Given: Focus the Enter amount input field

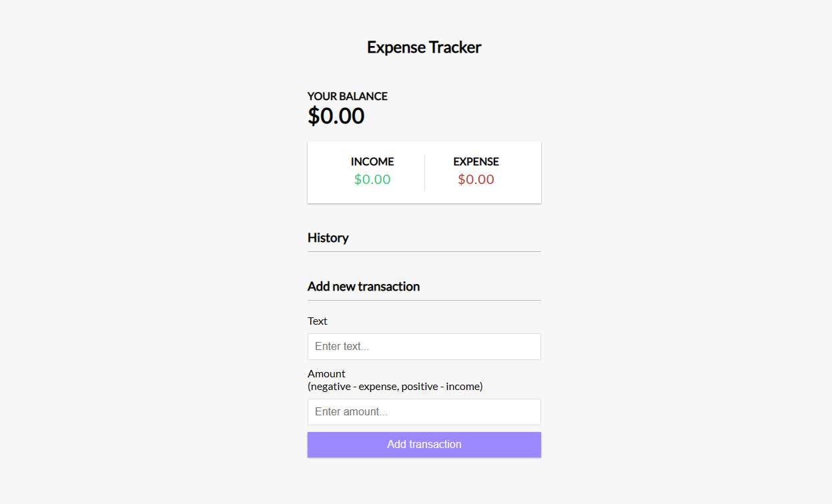Looking at the screenshot, I should tap(424, 412).
